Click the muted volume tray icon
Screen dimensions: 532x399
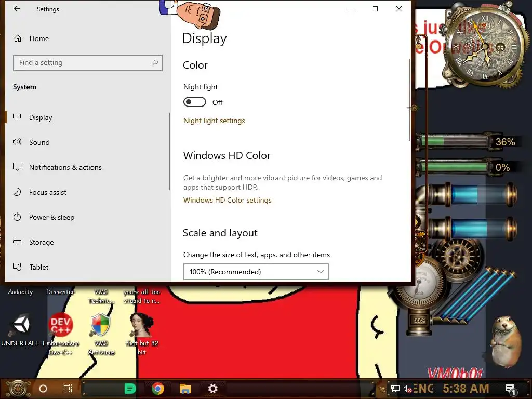[x=407, y=389]
